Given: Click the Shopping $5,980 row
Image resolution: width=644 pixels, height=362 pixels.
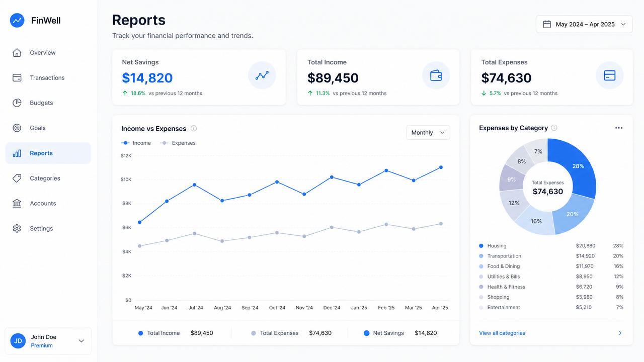Looking at the screenshot, I should (551, 297).
